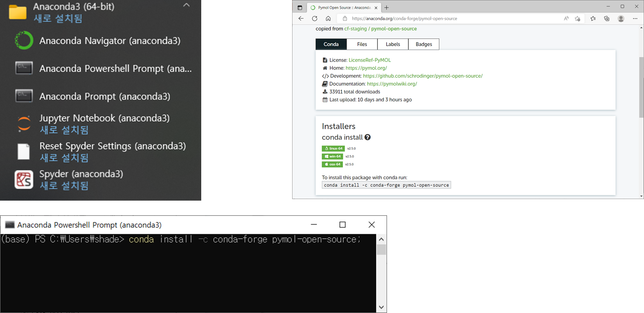Open the cf-staging link
644x313 pixels.
tap(355, 29)
